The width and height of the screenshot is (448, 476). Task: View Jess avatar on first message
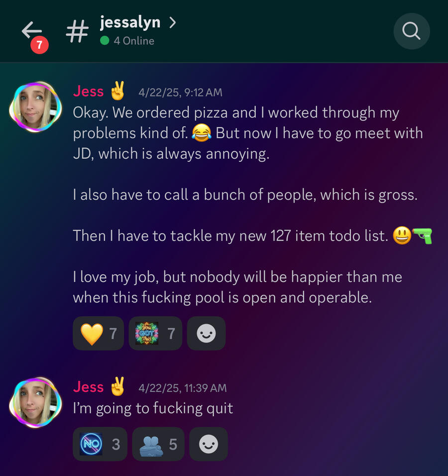tap(35, 107)
